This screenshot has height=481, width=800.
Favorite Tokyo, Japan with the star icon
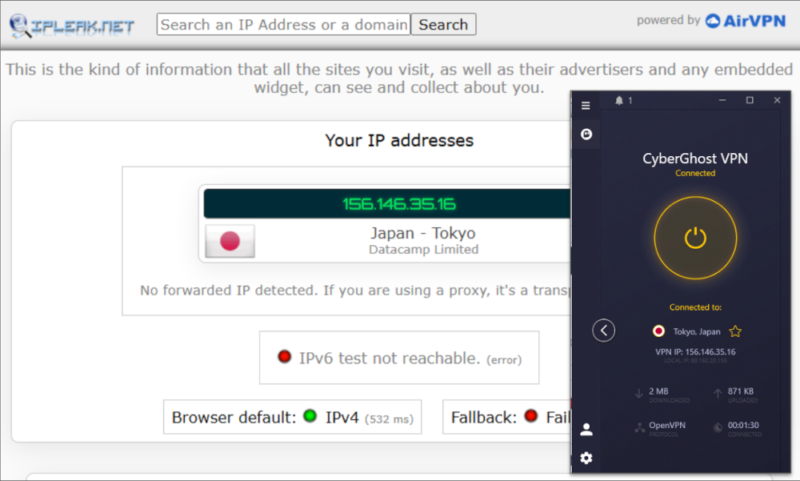tap(735, 332)
